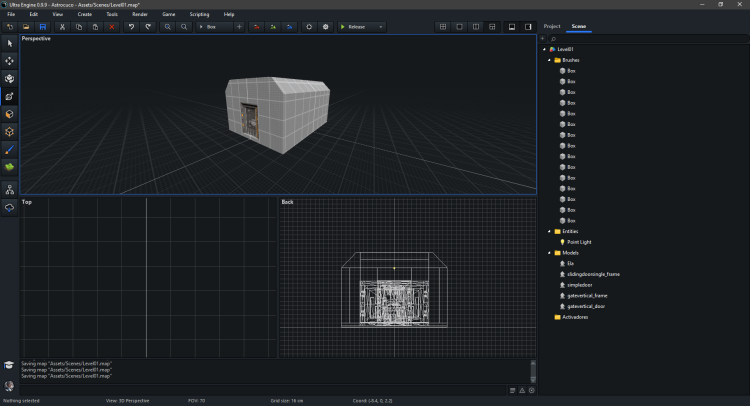Open the Box brush shape dropdown
Viewport: 750px width, 406px height.
click(214, 26)
